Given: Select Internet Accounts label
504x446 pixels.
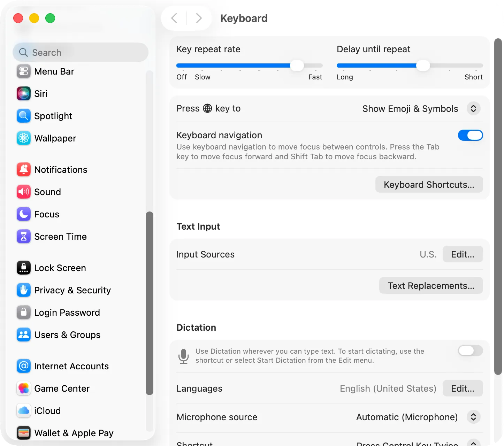Looking at the screenshot, I should pyautogui.click(x=71, y=366).
